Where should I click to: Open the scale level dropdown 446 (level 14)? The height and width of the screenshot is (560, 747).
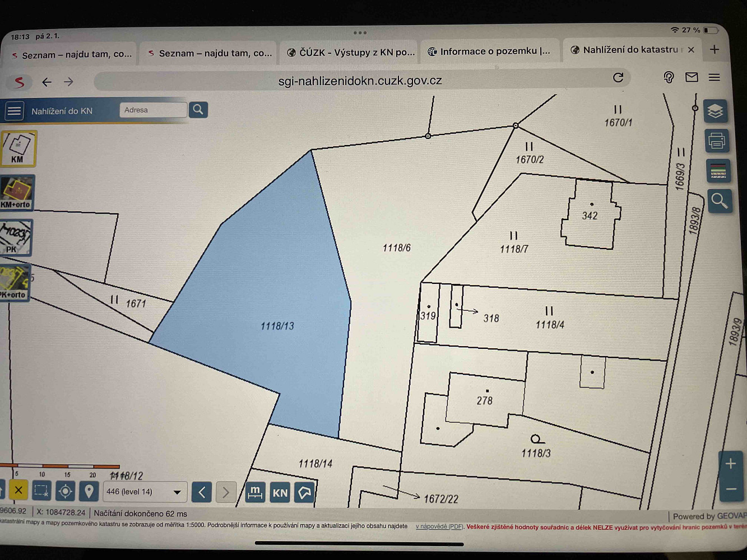tap(145, 492)
